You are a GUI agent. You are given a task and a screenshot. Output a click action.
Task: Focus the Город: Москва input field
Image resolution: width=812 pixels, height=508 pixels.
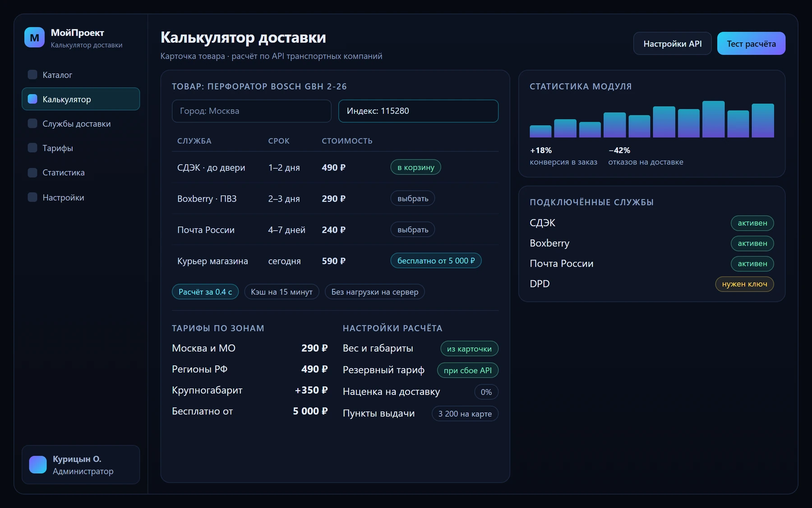251,111
